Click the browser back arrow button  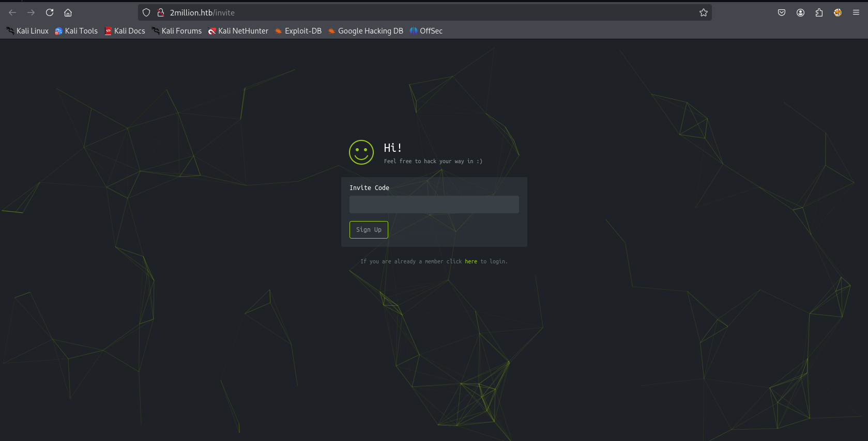coord(12,12)
